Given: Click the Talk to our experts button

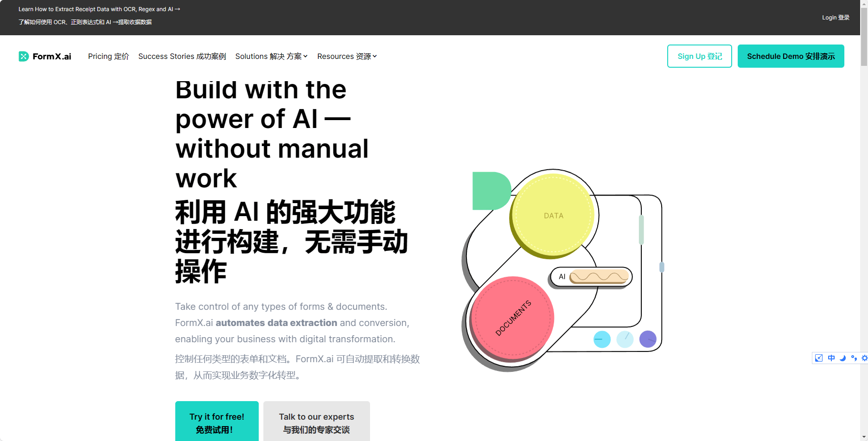Looking at the screenshot, I should point(316,421).
